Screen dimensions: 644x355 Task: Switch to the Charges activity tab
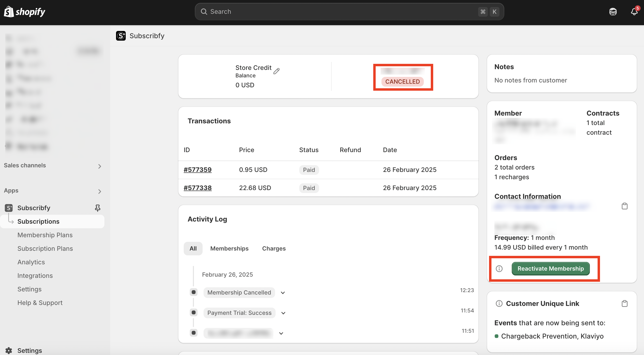[274, 249]
